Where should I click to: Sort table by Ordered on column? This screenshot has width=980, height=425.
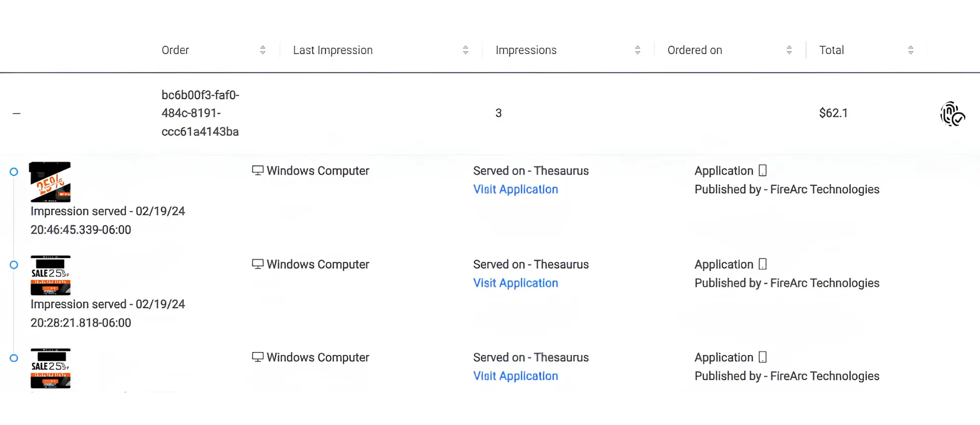tap(789, 50)
